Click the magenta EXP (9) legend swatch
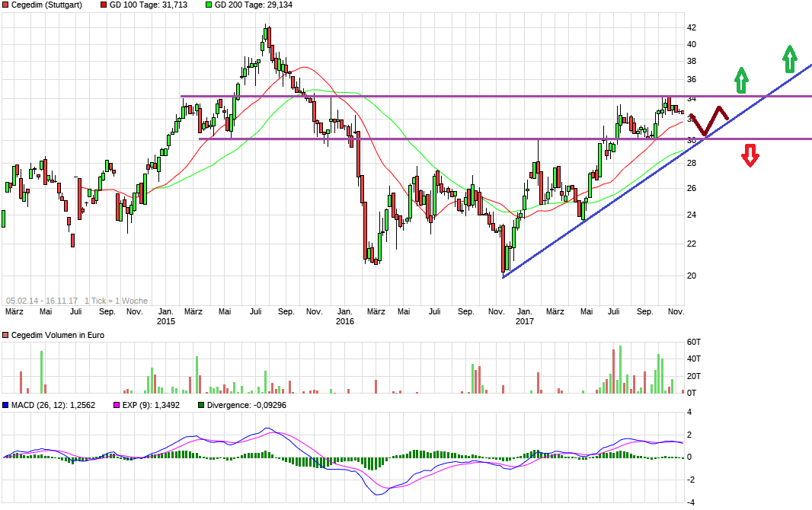812x510 pixels. tap(117, 406)
